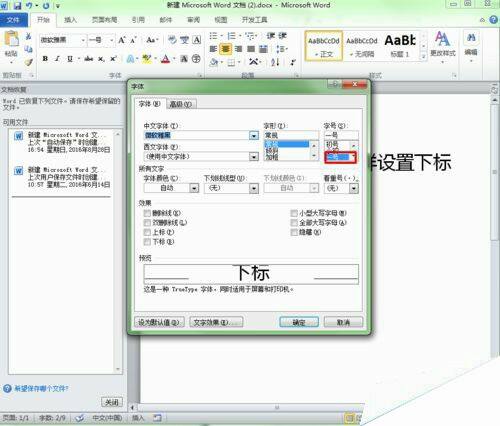The width and height of the screenshot is (500, 426).
Task: Open the 字体颜色 font color dropdown
Action: click(194, 189)
